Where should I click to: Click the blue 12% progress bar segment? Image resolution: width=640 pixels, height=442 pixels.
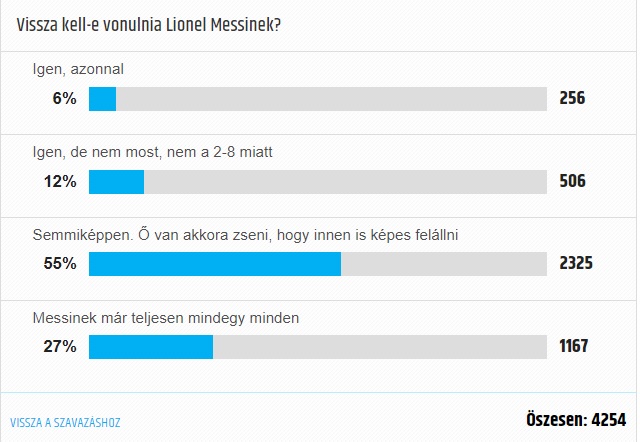[116, 182]
